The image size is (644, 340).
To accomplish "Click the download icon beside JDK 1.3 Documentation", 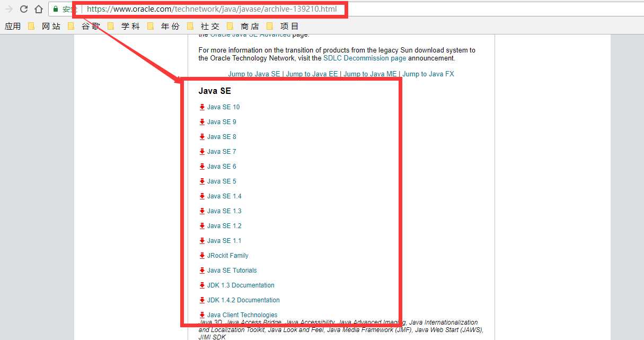I will (202, 285).
